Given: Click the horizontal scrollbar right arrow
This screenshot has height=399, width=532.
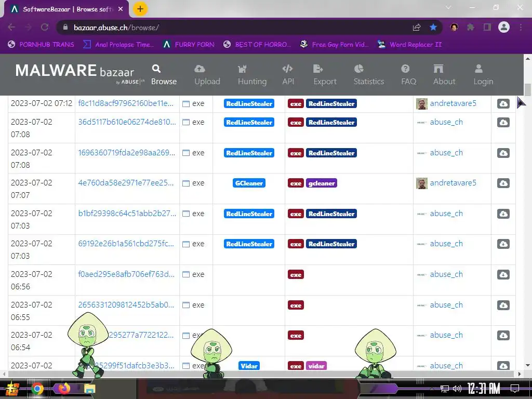Looking at the screenshot, I should point(520,374).
